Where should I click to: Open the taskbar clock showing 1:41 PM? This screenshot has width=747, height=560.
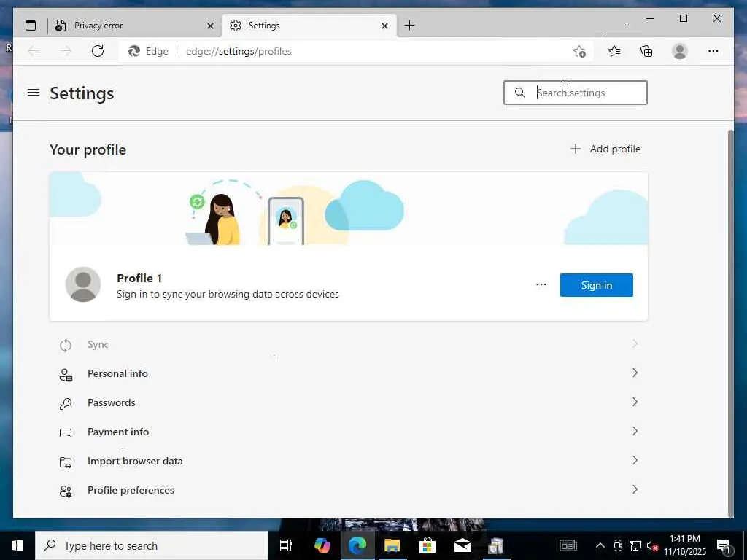(x=685, y=545)
